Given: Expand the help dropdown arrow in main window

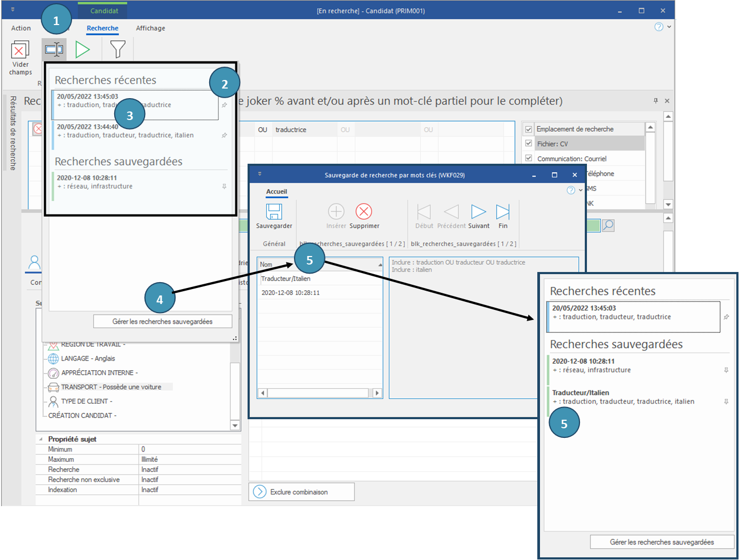Looking at the screenshot, I should 669,27.
